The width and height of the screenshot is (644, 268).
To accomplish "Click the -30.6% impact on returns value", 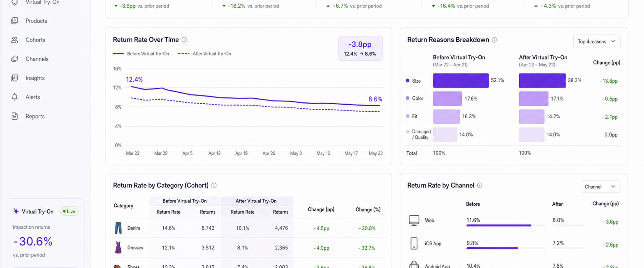I will pyautogui.click(x=33, y=241).
